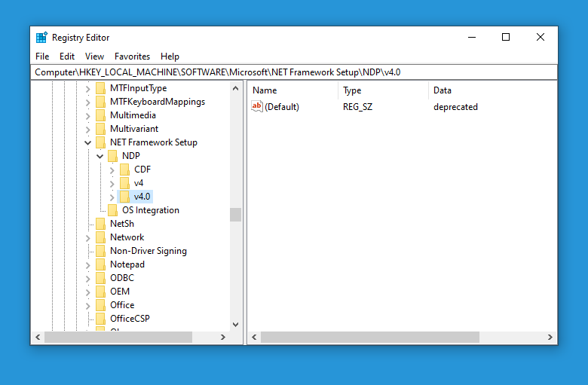The width and height of the screenshot is (588, 385).
Task: Click the Notepad key folder icon
Action: 100,264
